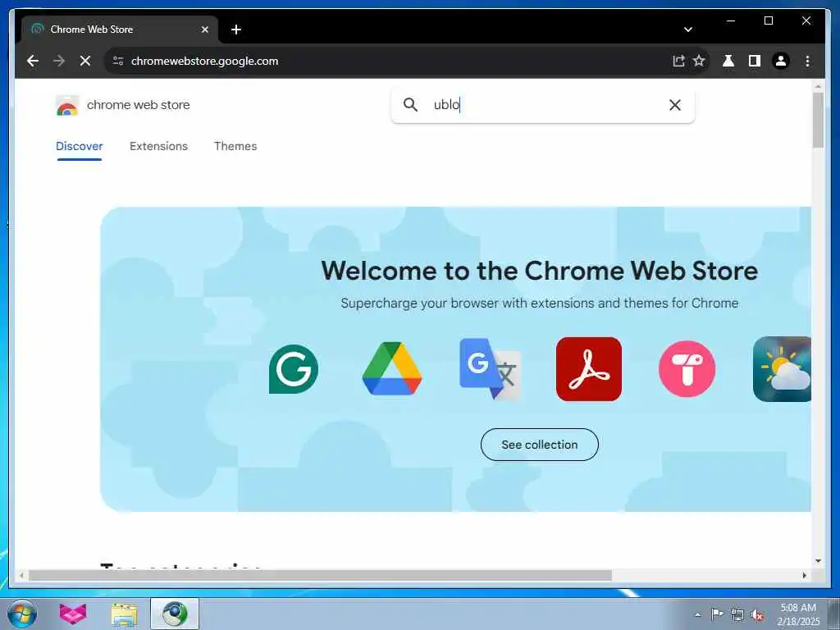Switch to the Themes tab
This screenshot has width=840, height=630.
tap(235, 146)
